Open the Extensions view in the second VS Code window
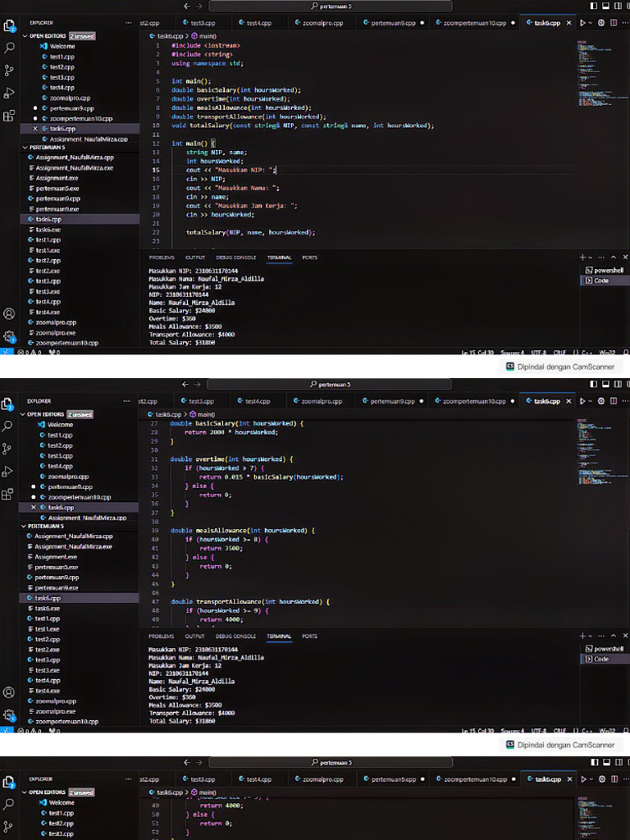The height and width of the screenshot is (840, 630). pos(7,494)
